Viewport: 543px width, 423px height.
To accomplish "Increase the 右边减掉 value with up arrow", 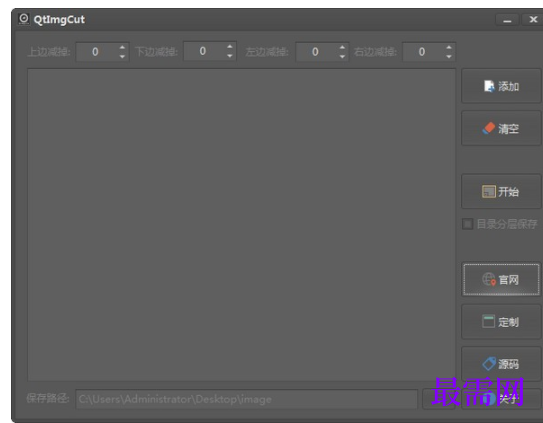I will tap(449, 47).
